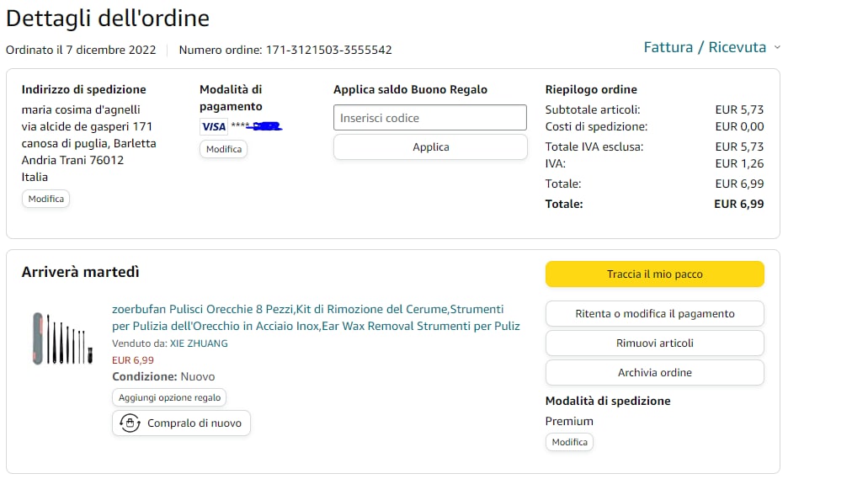This screenshot has height=479, width=868.
Task: Visit seller XIE ZHUANG link
Action: pos(199,343)
